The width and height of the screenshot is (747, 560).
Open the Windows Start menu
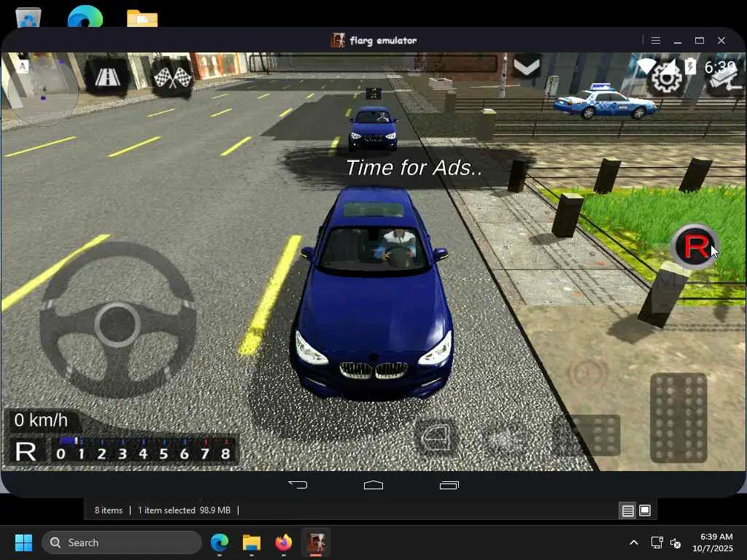[x=23, y=542]
